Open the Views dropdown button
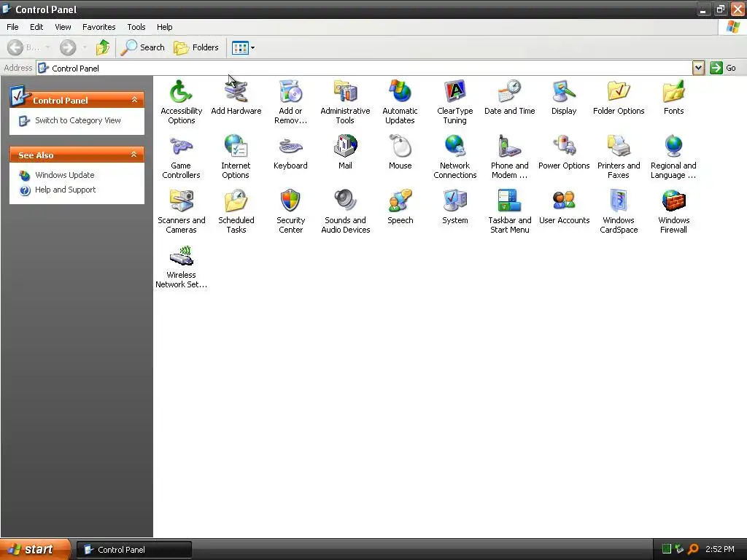Viewport: 747px width, 560px height. tap(243, 47)
